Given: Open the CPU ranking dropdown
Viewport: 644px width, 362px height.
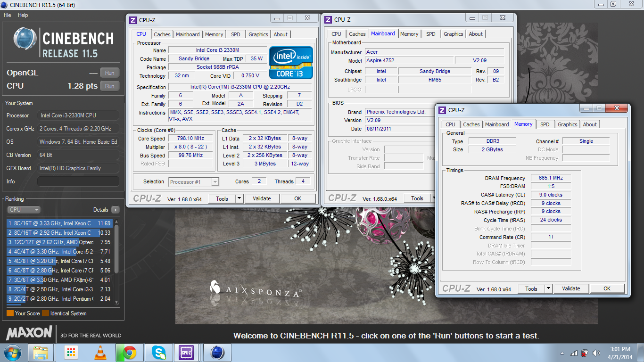Looking at the screenshot, I should tap(24, 210).
